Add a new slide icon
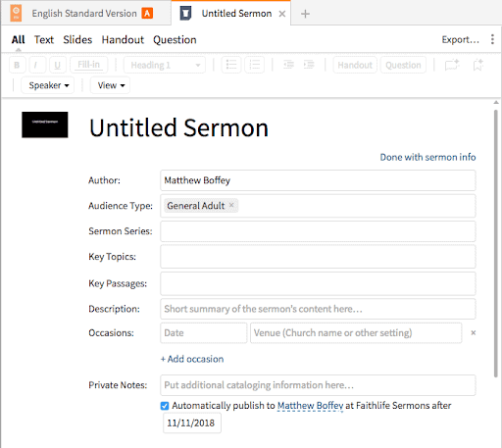Screen dimensions: 502x448 pos(452,65)
